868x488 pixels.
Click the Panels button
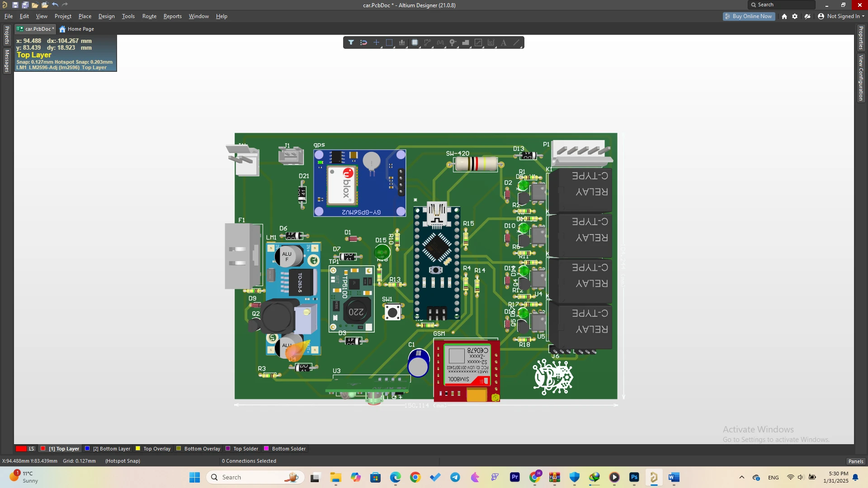coord(855,461)
